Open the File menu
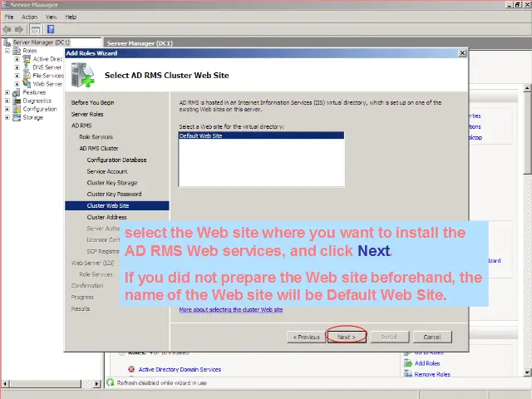Image resolution: width=532 pixels, height=399 pixels. 9,17
